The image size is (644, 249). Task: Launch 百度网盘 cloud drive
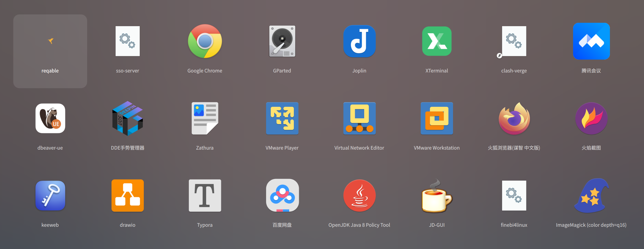coord(282,196)
